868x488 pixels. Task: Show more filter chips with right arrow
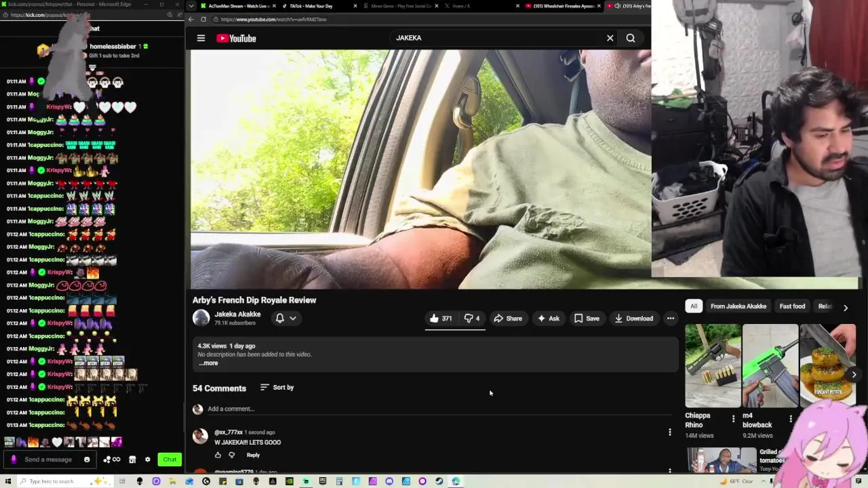click(845, 308)
